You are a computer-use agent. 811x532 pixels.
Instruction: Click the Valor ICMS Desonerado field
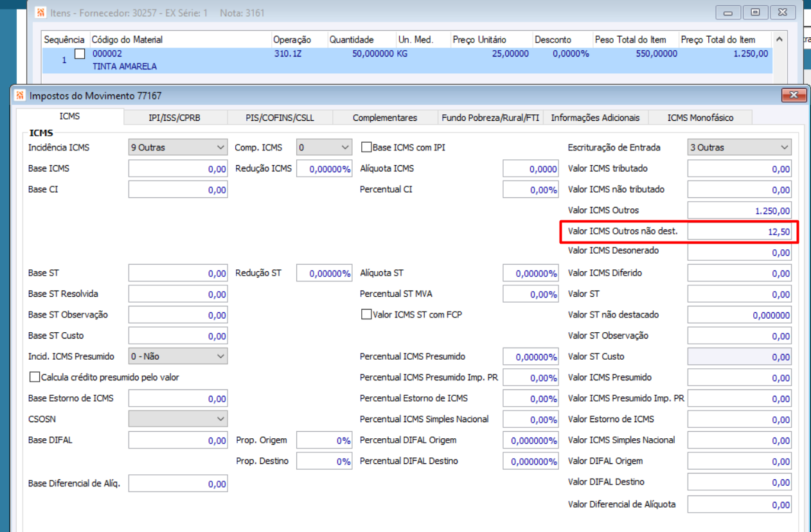[x=739, y=253]
